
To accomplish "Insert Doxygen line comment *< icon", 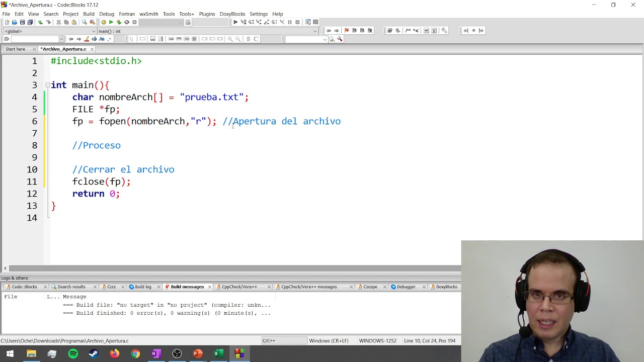I will 416,30.
